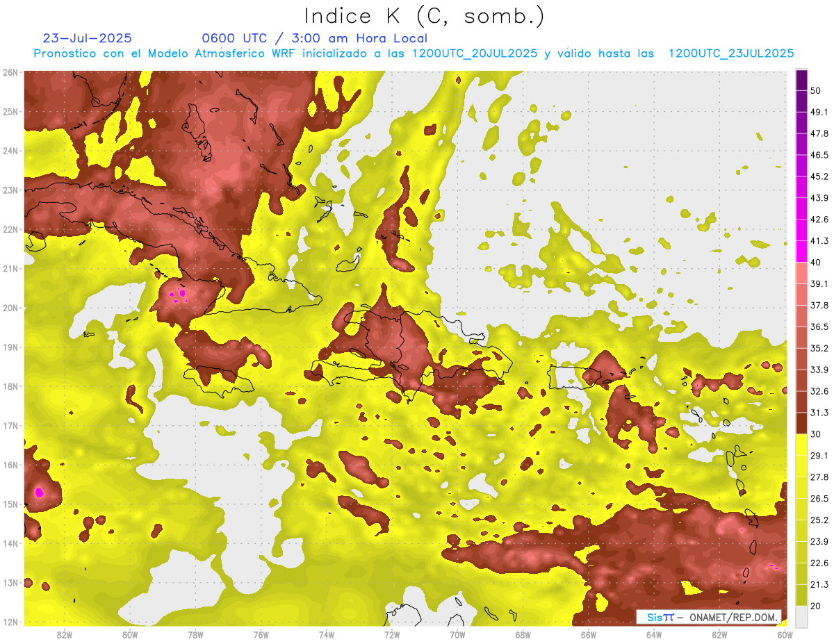
Task: Click the "37.8" legend value
Action: click(x=818, y=305)
